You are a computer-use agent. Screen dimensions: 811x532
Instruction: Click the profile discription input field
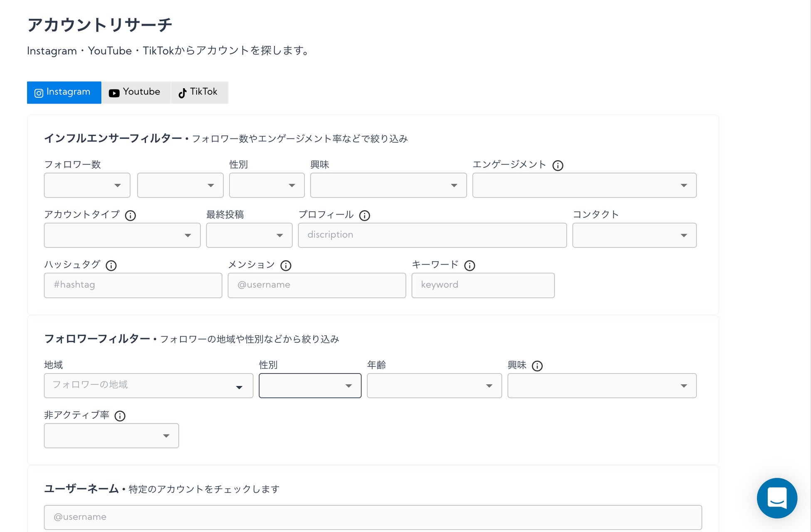click(432, 235)
